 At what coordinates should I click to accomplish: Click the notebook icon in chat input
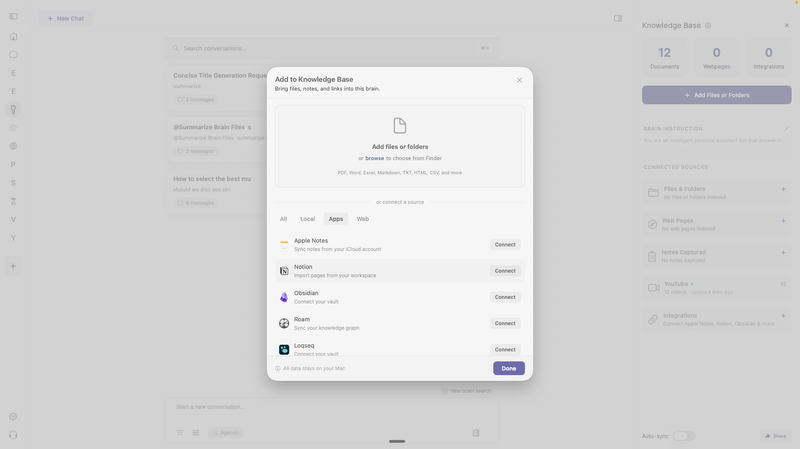coord(476,433)
